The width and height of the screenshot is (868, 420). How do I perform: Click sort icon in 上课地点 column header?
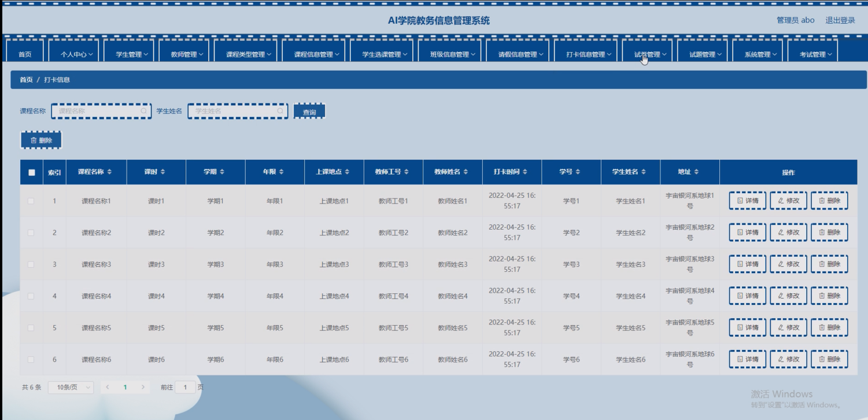click(x=347, y=172)
